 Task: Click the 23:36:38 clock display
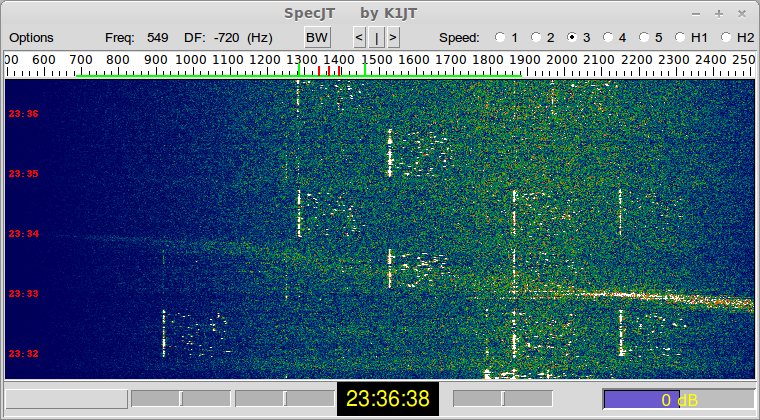click(x=388, y=399)
